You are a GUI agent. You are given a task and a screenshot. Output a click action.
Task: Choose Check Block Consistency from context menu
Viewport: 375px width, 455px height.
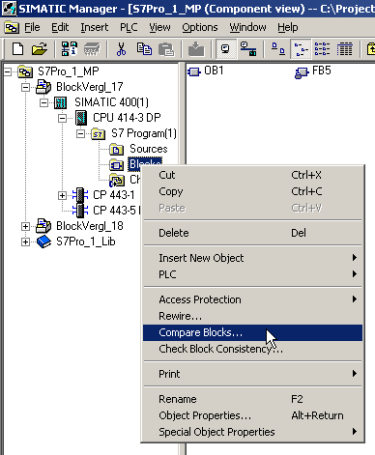pos(253,349)
